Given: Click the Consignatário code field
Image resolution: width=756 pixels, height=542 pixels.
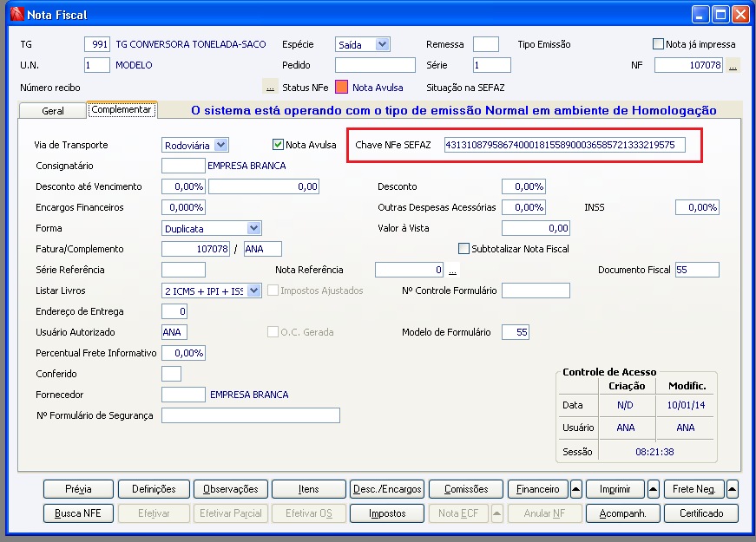Looking at the screenshot, I should [183, 166].
